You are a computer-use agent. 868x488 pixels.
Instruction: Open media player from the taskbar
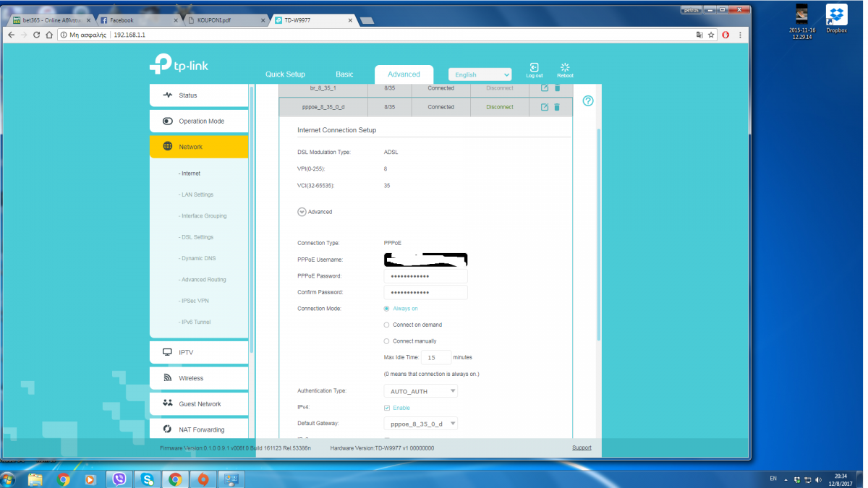[91, 479]
